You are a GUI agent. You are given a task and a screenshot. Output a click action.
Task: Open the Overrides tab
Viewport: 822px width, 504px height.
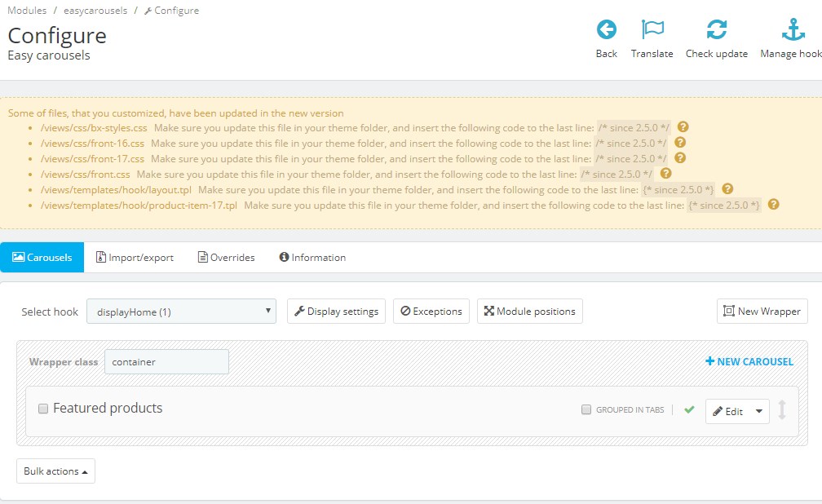tap(226, 258)
